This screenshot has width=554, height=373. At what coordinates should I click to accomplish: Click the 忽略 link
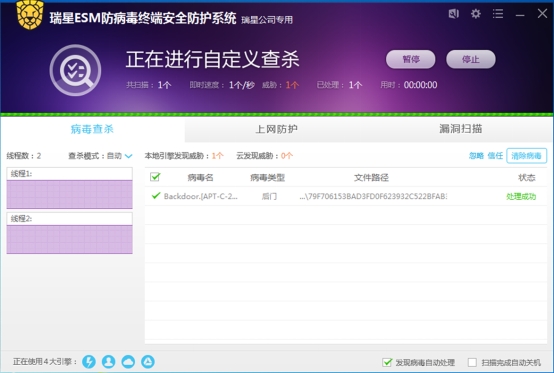[476, 156]
